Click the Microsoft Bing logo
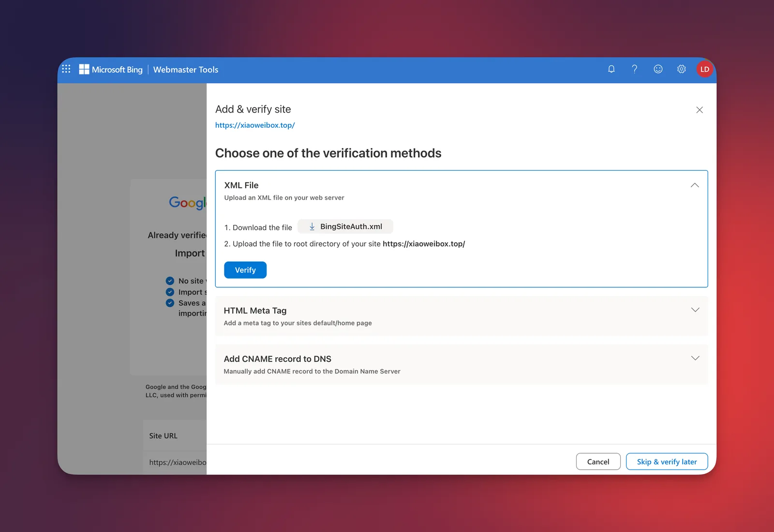Viewport: 774px width, 532px height. click(111, 70)
